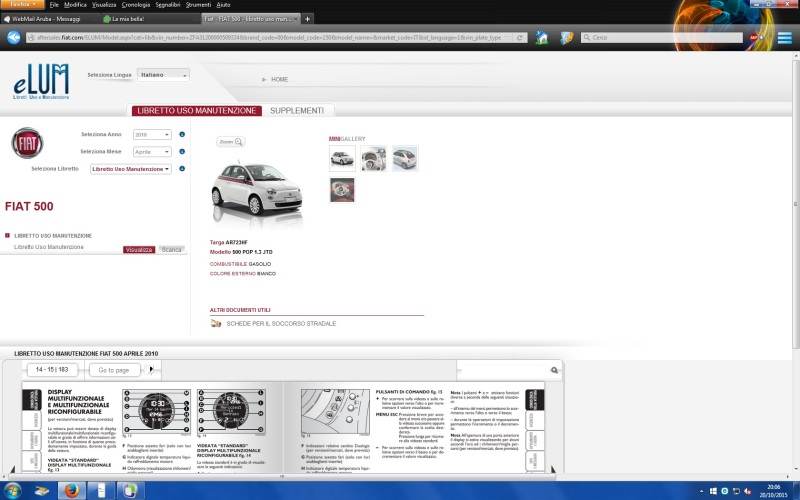Image resolution: width=800 pixels, height=500 pixels.
Task: Click the Visualizza button
Action: pos(139,249)
